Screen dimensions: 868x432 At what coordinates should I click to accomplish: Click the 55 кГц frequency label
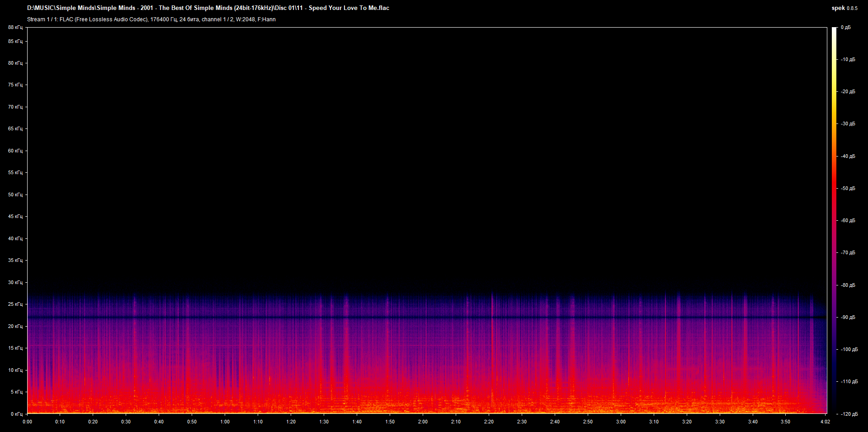[15, 172]
